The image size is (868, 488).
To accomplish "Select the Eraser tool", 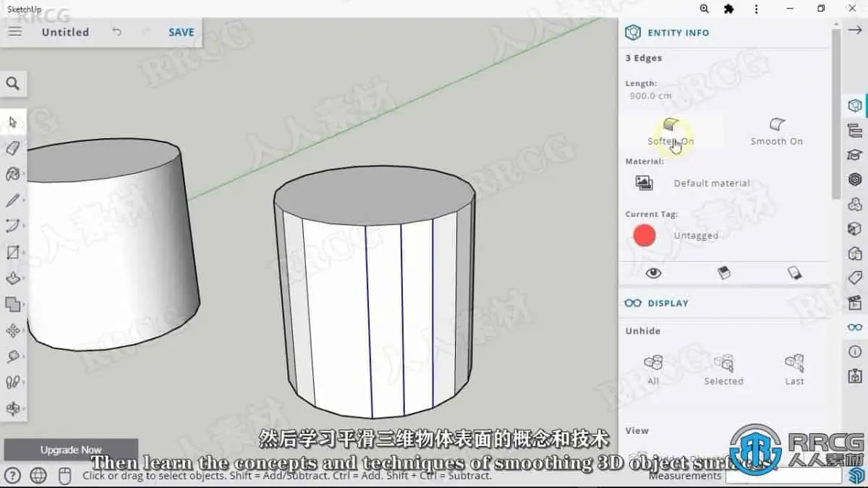I will [13, 147].
